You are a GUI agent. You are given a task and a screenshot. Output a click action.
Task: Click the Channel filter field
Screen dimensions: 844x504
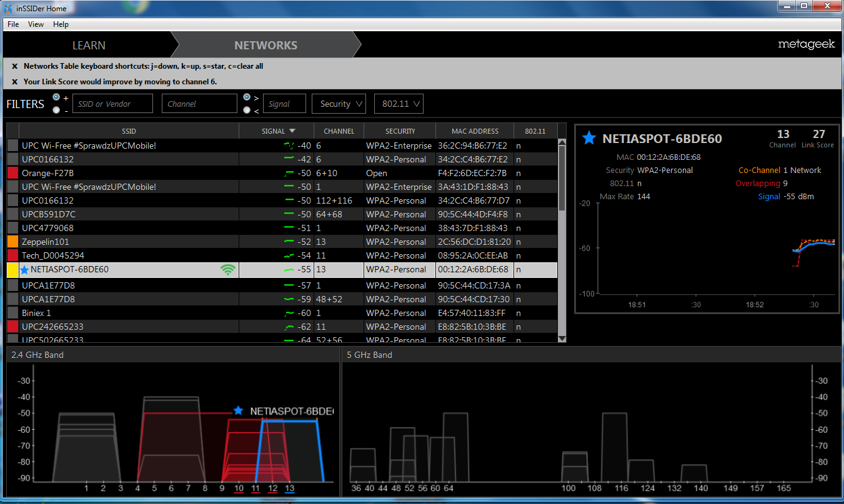[x=199, y=104]
